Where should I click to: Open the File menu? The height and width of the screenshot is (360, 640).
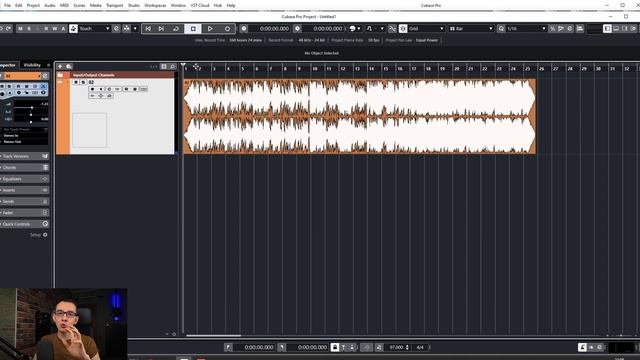point(7,5)
